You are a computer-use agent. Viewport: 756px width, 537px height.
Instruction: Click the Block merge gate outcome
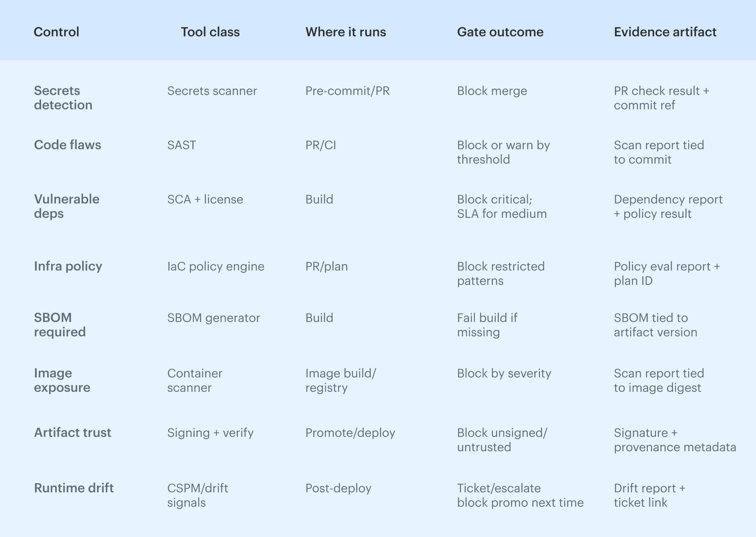coord(492,91)
